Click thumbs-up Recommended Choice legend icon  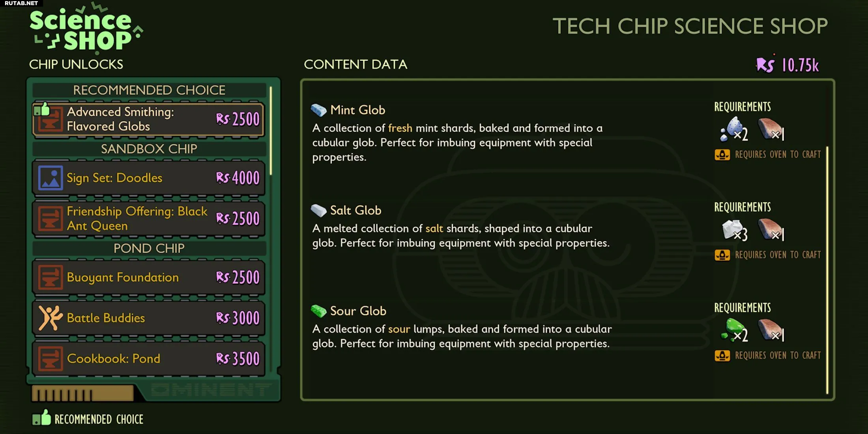tap(41, 417)
